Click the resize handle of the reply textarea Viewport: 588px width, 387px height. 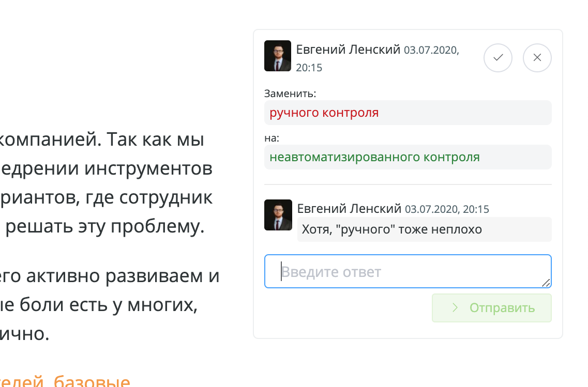(x=547, y=284)
